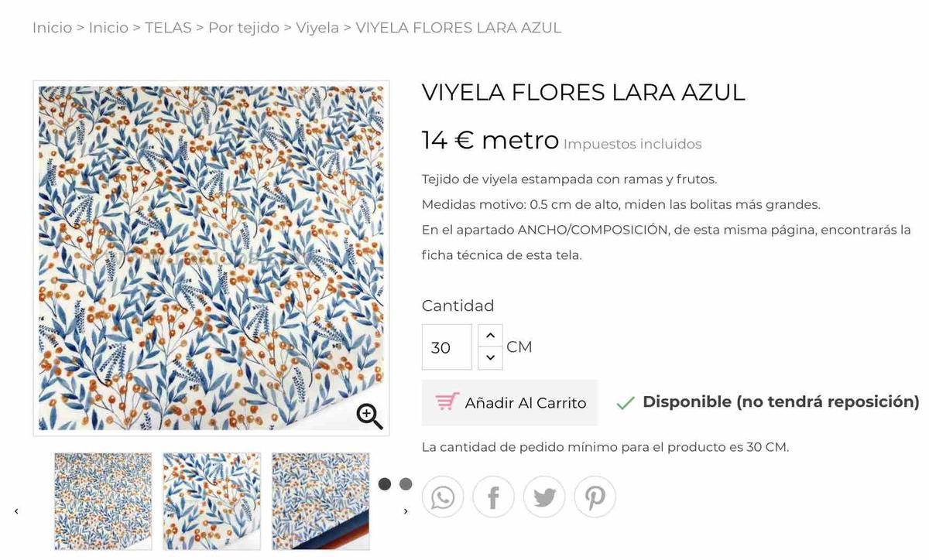Share product on Twitter icon
The image size is (929, 560).
544,497
